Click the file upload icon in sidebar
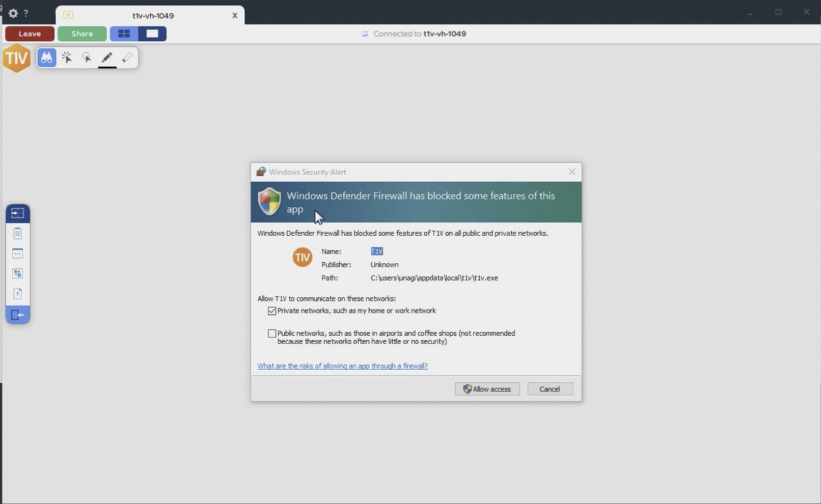The image size is (821, 504). pyautogui.click(x=18, y=294)
